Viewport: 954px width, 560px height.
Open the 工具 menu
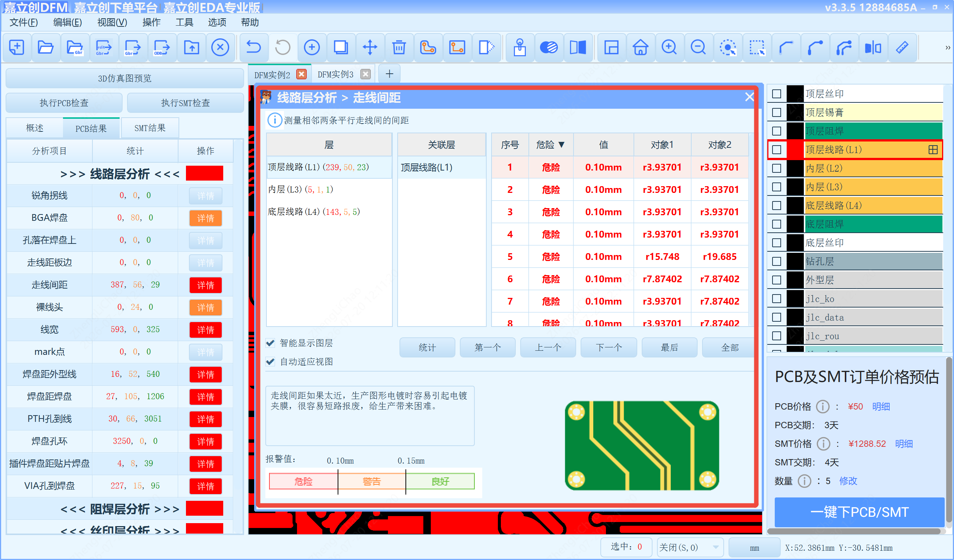[184, 22]
